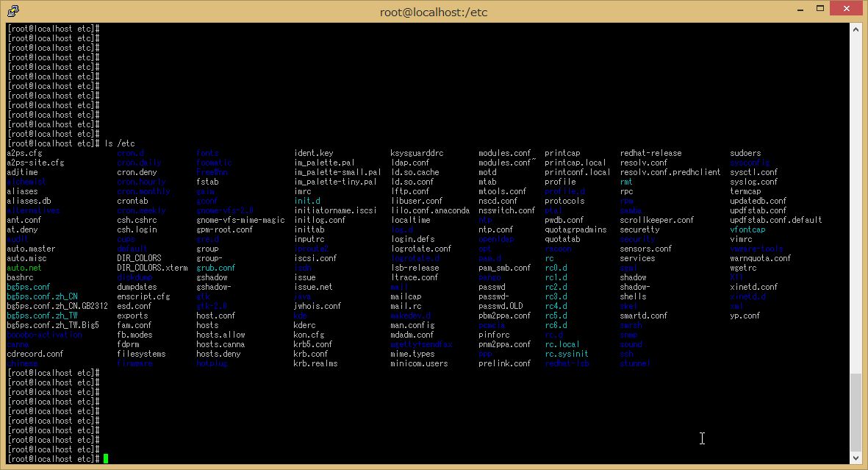Select bg5ps.conf.zh_CN.GB2312 filename
868x470 pixels.
[x=57, y=306]
